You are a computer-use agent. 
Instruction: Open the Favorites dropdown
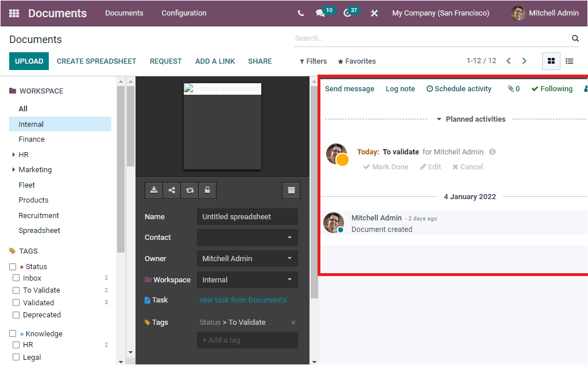[357, 61]
